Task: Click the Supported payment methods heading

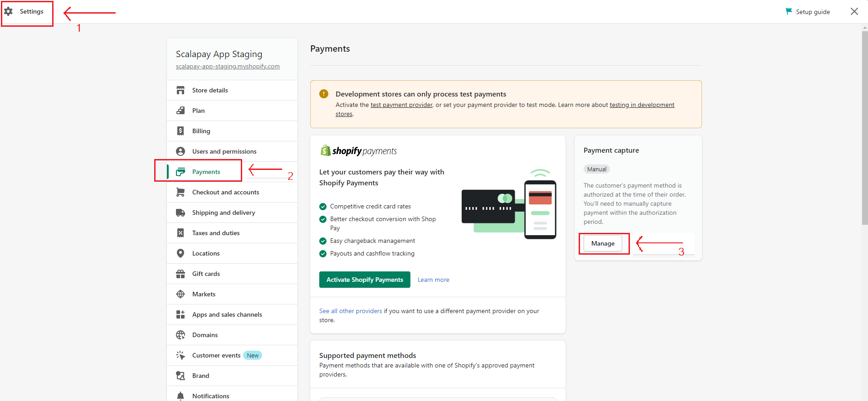Action: [367, 355]
